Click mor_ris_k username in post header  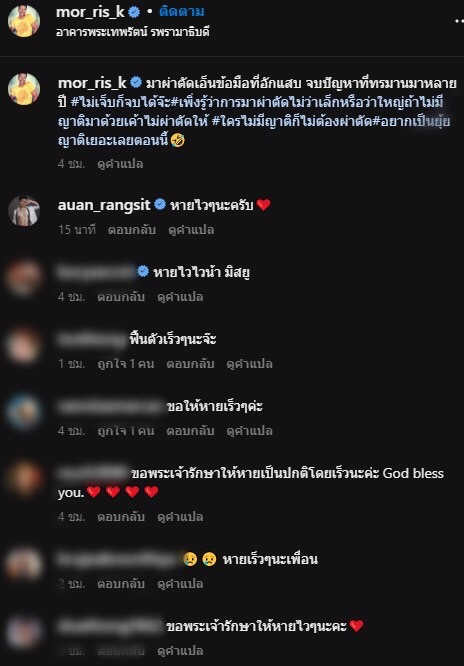click(x=91, y=12)
